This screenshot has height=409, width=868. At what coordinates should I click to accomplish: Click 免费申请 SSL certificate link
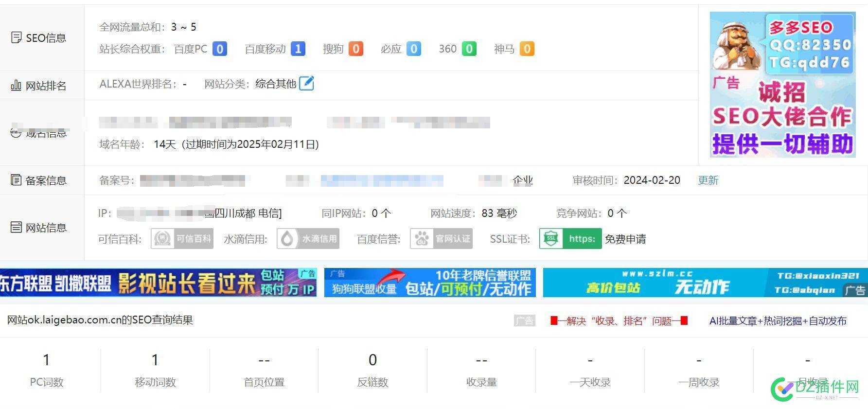(x=625, y=239)
